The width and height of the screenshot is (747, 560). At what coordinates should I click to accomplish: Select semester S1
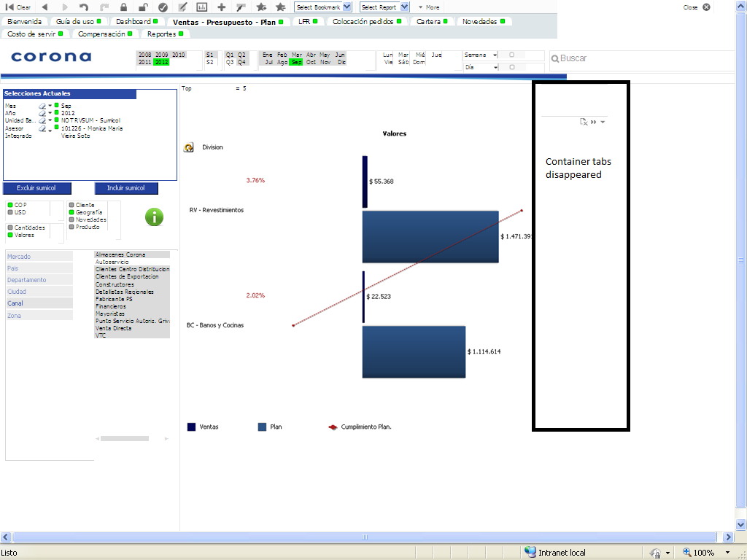[x=210, y=55]
